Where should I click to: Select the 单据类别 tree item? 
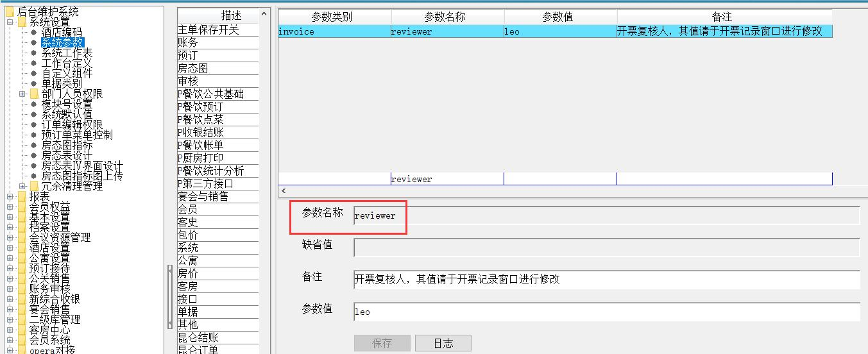point(62,84)
